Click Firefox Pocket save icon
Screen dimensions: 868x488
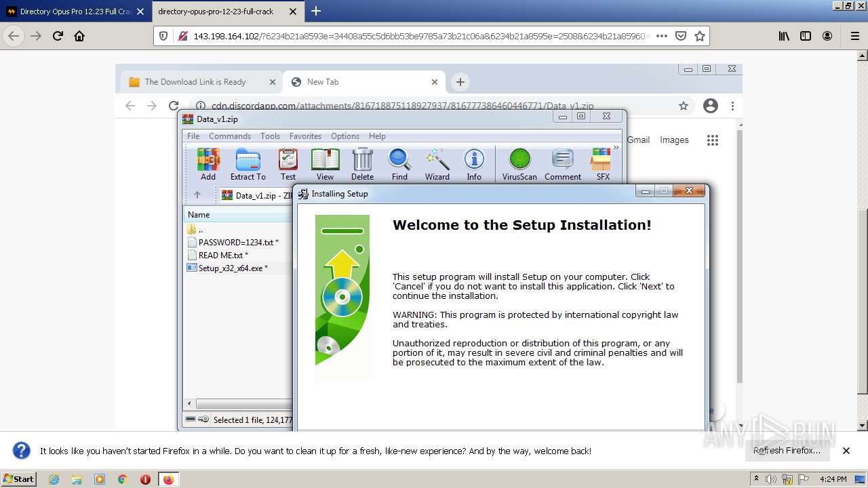(x=681, y=36)
